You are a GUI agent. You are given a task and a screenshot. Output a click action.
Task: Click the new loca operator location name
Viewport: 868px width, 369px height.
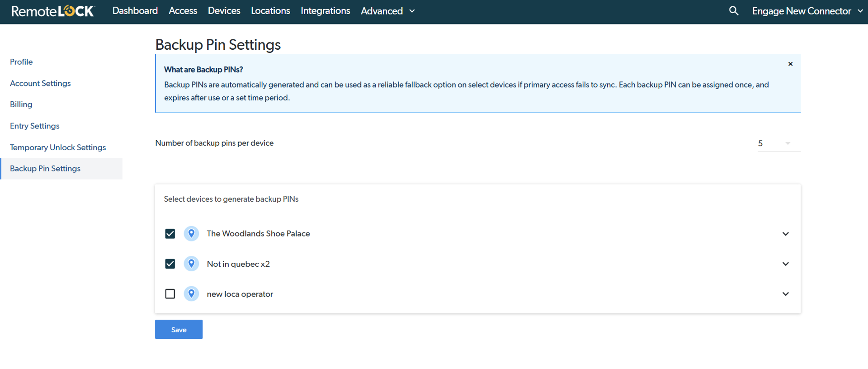[240, 294]
